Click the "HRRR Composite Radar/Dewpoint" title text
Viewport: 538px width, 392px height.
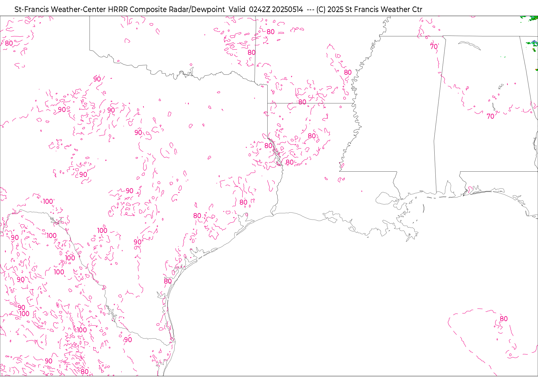point(166,10)
